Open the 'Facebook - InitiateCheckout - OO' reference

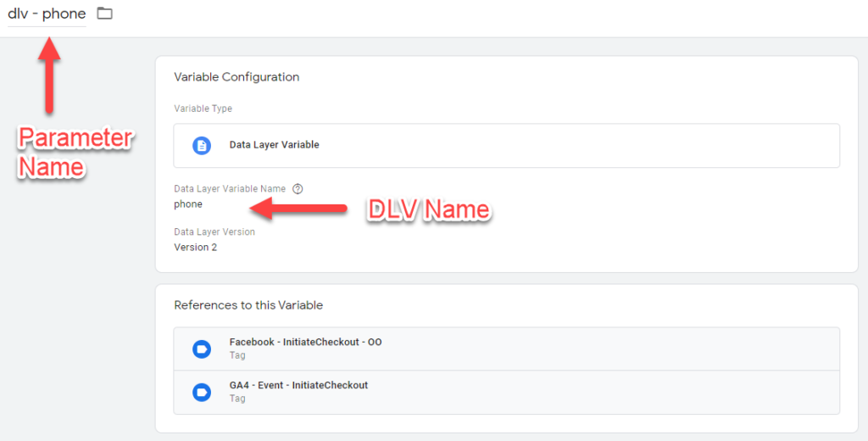[x=305, y=343]
